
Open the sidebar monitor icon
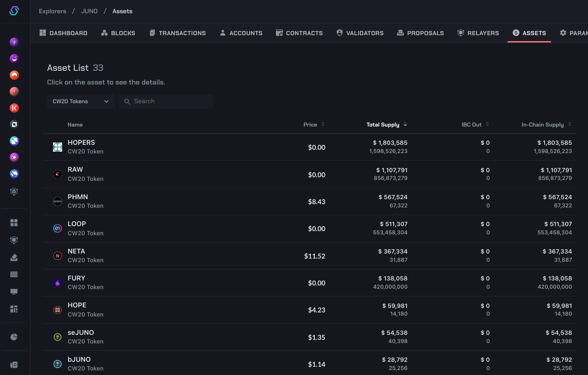click(14, 292)
